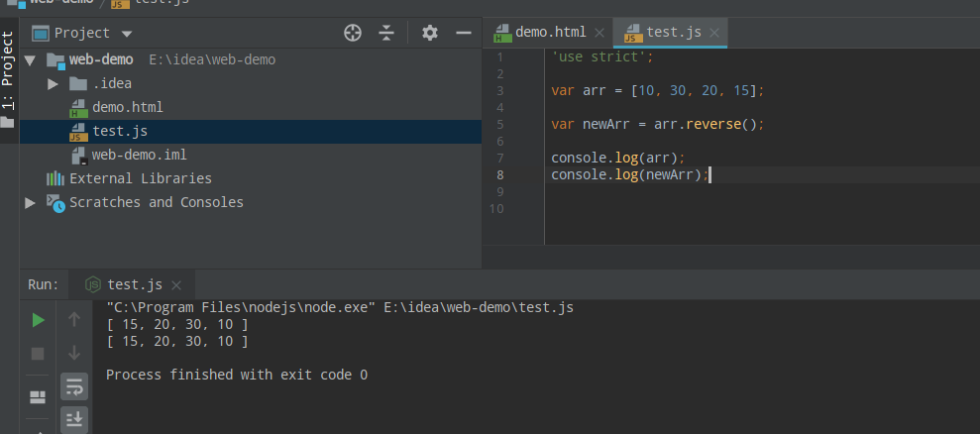Click the Scratches and Consoles icon
980x434 pixels.
[55, 202]
